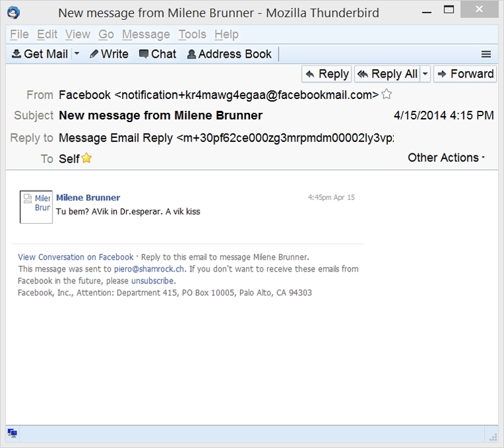Open the hamburger application menu

pos(486,54)
